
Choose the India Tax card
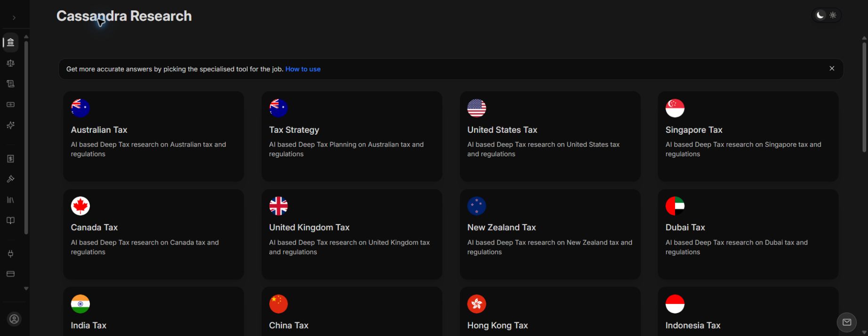(153, 312)
